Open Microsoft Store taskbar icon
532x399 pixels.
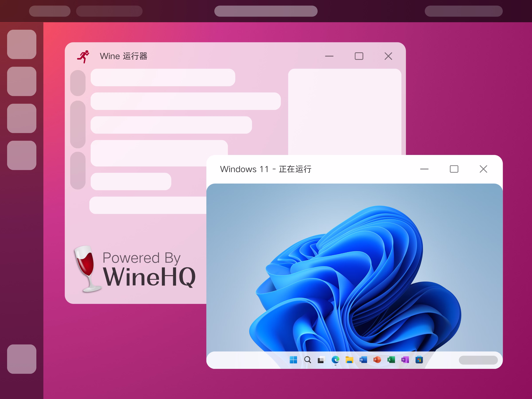click(x=419, y=360)
